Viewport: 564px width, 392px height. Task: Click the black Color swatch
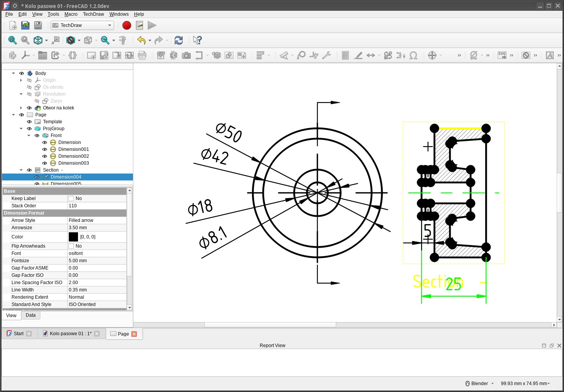pyautogui.click(x=73, y=237)
